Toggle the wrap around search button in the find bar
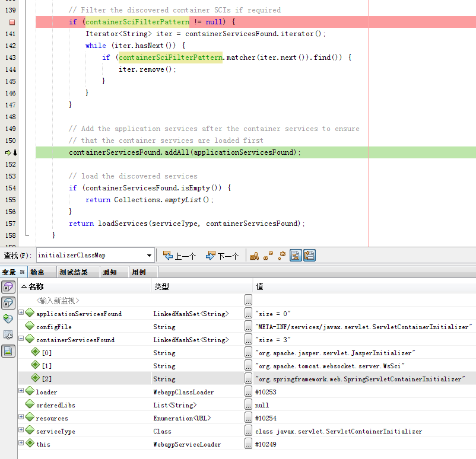This screenshot has height=459, width=476. (x=309, y=256)
